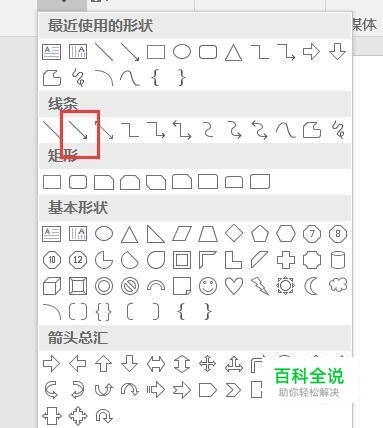Select the single arrow line in 线条 section
Image resolution: width=383 pixels, height=428 pixels.
(x=78, y=130)
